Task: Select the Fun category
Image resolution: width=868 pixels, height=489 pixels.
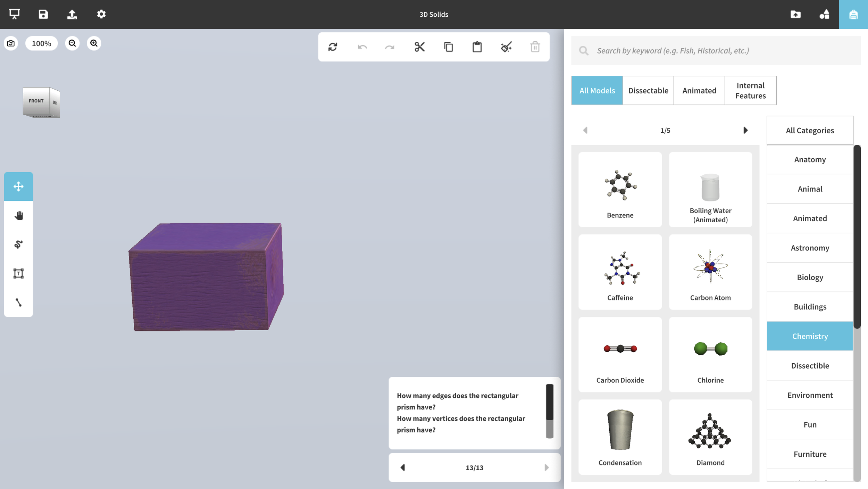Action: click(x=810, y=425)
